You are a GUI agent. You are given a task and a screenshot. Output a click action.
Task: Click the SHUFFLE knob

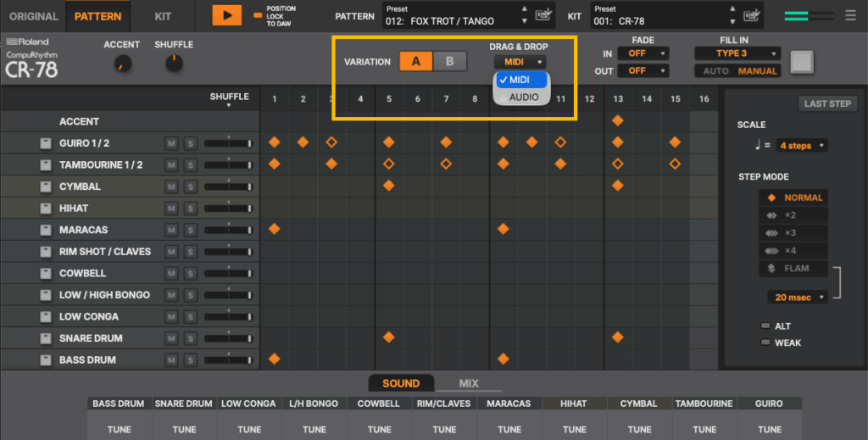point(174,63)
